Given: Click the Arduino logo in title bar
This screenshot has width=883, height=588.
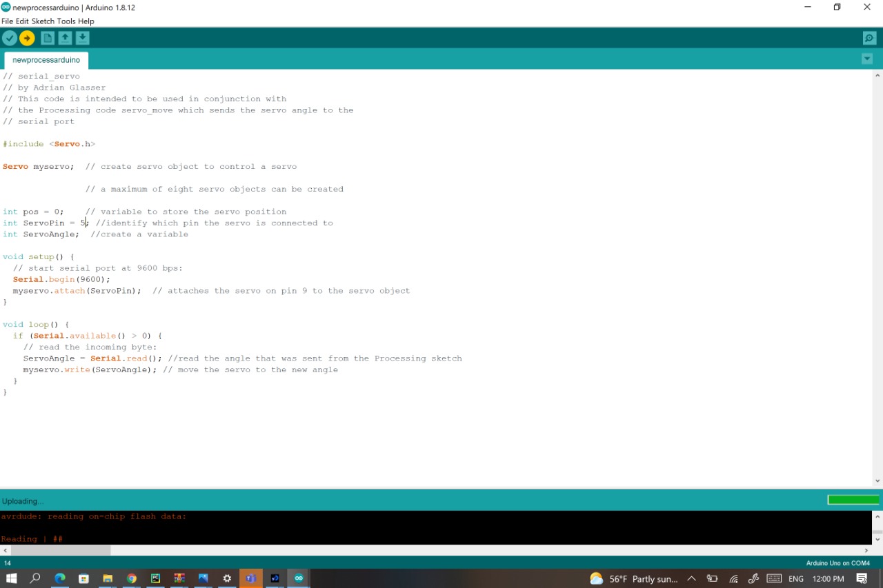Looking at the screenshot, I should point(6,7).
